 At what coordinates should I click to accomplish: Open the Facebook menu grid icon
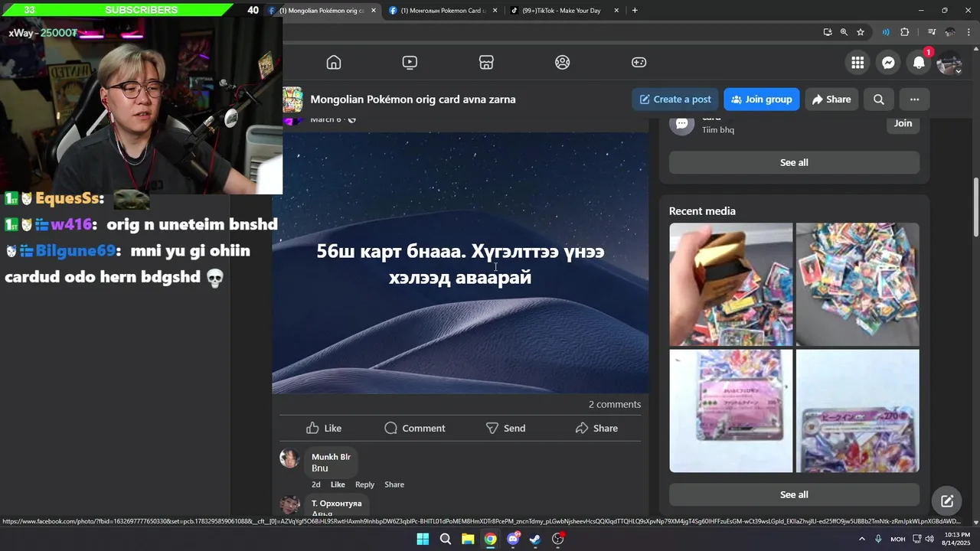coord(857,63)
